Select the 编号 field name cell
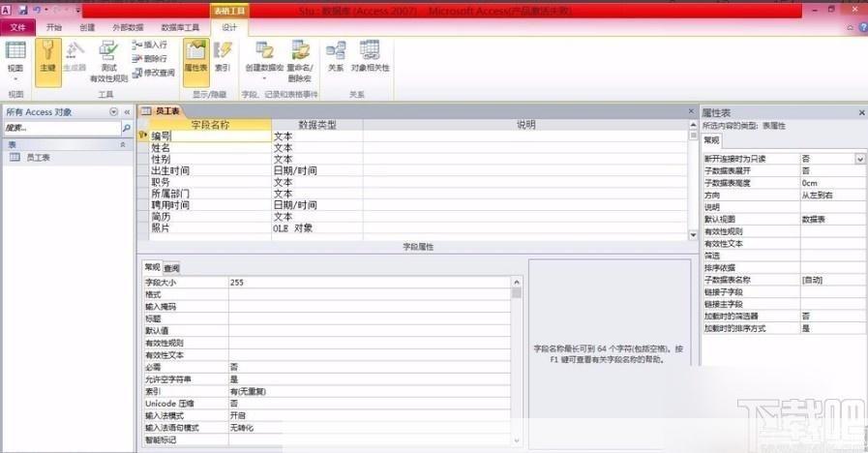The height and width of the screenshot is (453, 868). [x=210, y=136]
